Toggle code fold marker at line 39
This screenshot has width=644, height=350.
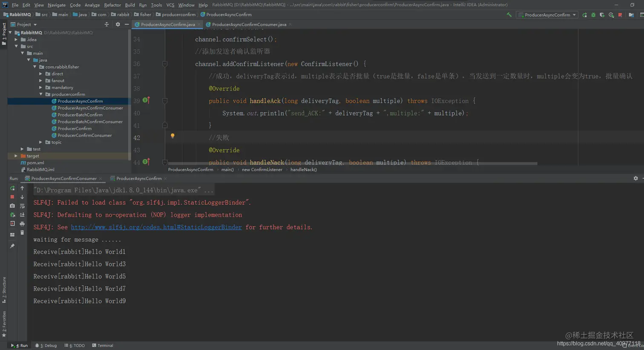(x=165, y=101)
